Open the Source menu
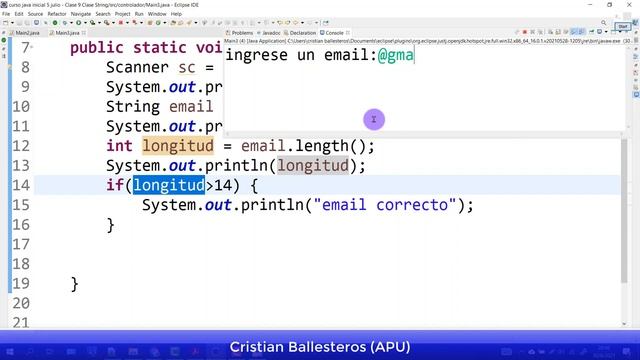The width and height of the screenshot is (640, 360). click(x=35, y=14)
